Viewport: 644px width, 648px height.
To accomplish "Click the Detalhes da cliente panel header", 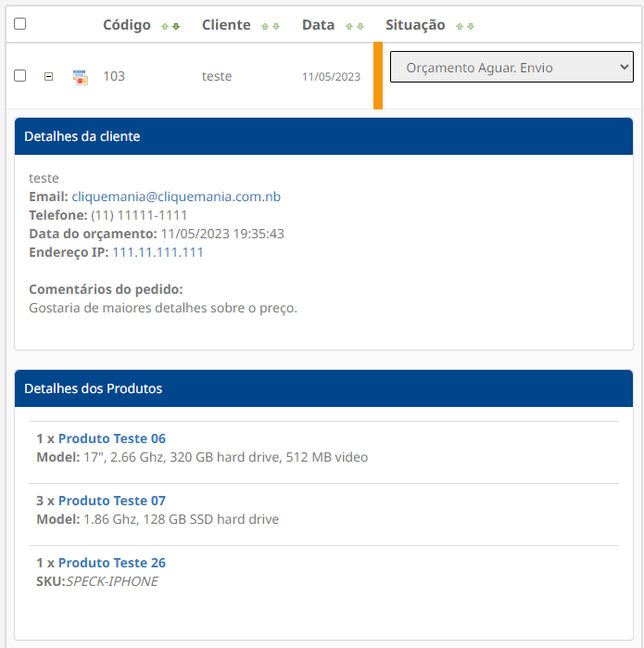I will point(324,136).
